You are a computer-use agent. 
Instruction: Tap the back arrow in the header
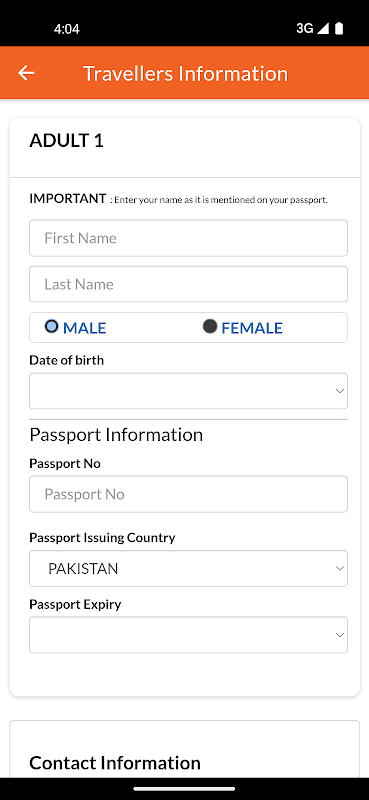[x=26, y=73]
